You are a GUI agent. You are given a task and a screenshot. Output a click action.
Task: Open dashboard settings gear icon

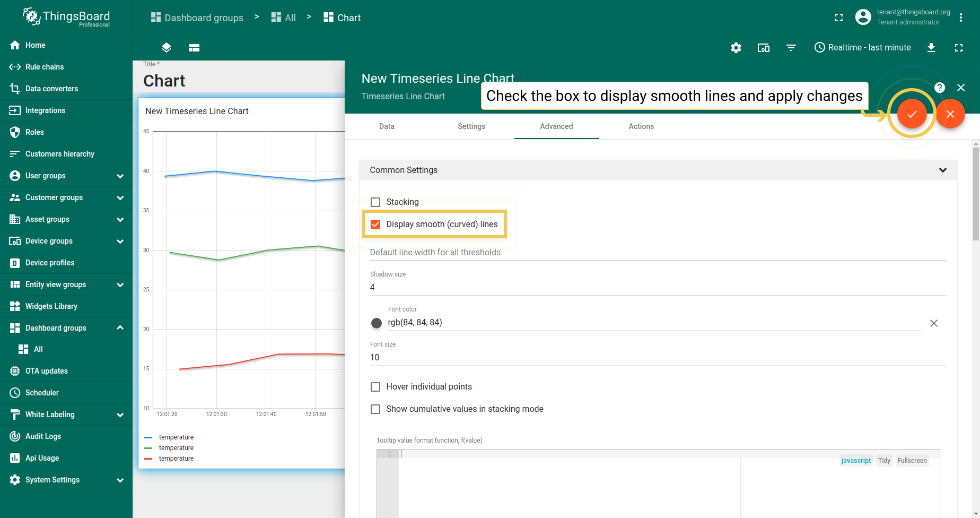tap(736, 48)
